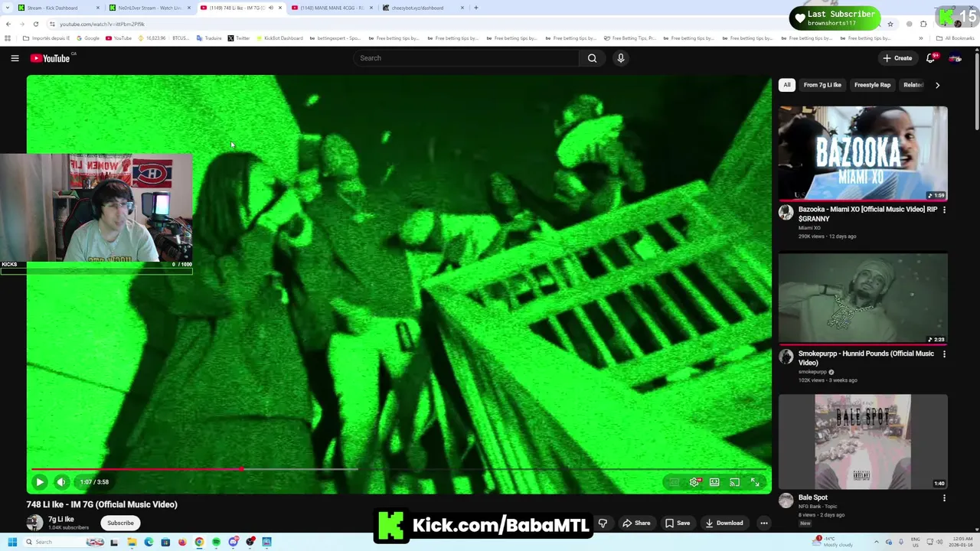Open the Smokepurpp Hunnid Pounds thumbnail
980x551 pixels.
pyautogui.click(x=863, y=298)
